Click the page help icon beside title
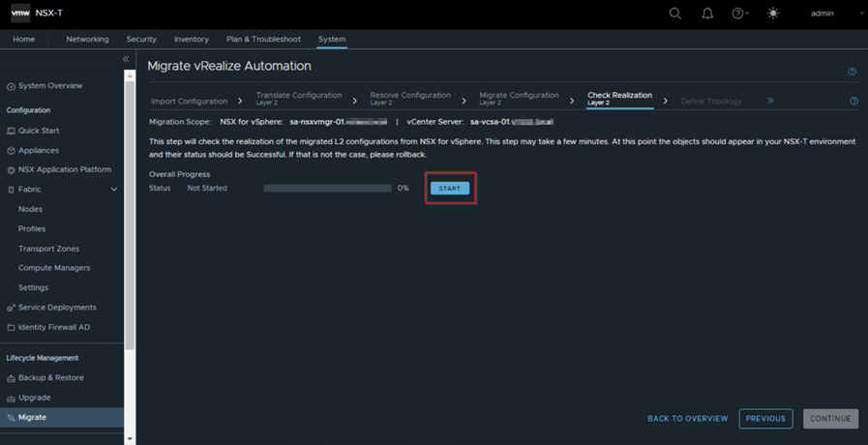Viewport: 868px width, 445px height. [852, 72]
